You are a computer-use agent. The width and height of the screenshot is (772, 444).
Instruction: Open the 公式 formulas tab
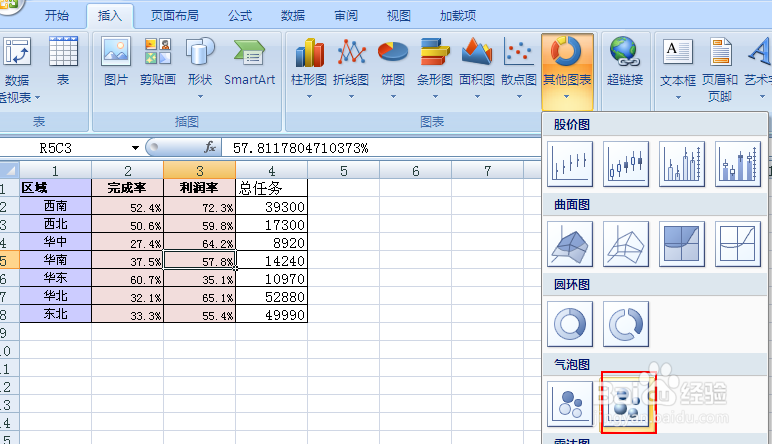click(240, 16)
